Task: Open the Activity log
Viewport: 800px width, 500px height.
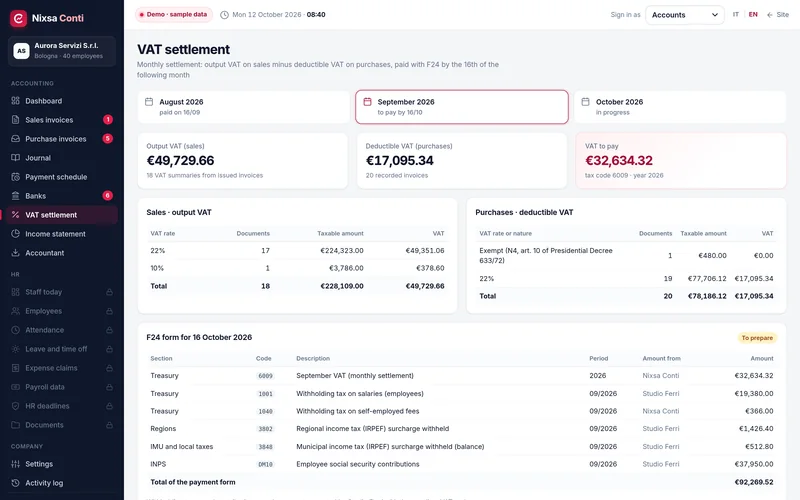Action: point(61,483)
